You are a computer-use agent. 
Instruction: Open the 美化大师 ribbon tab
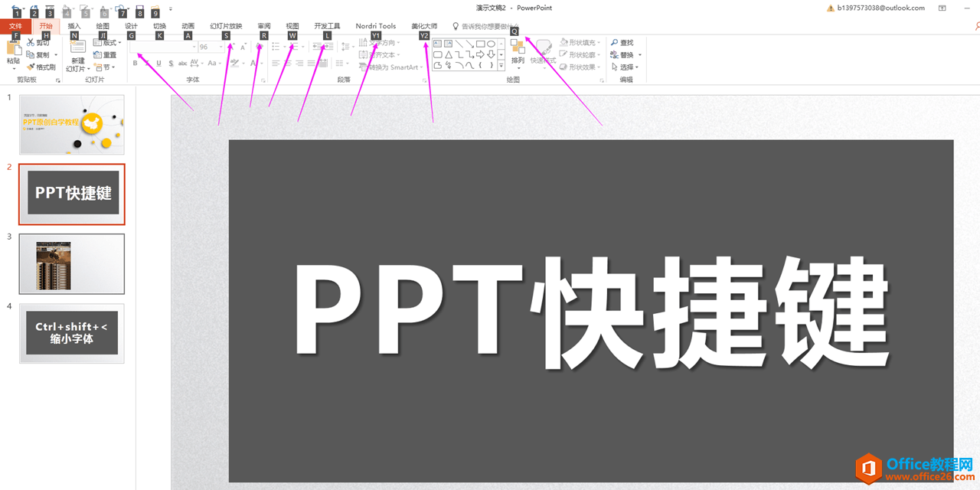tap(425, 25)
